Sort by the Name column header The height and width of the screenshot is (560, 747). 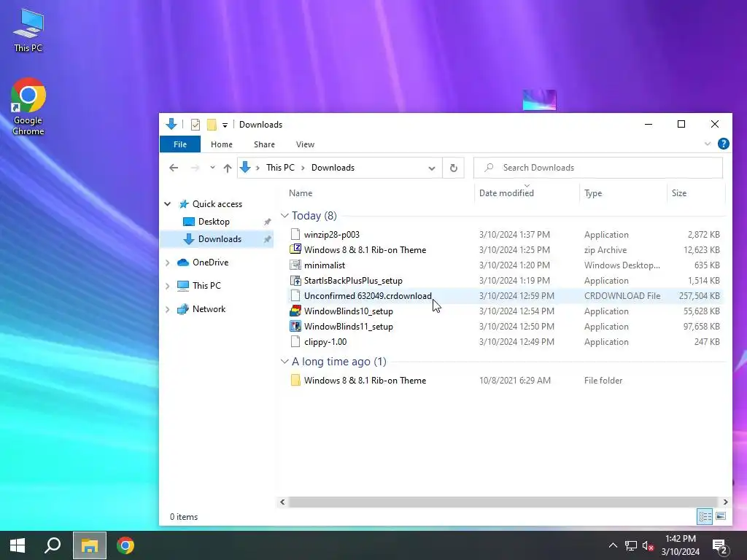[301, 192]
